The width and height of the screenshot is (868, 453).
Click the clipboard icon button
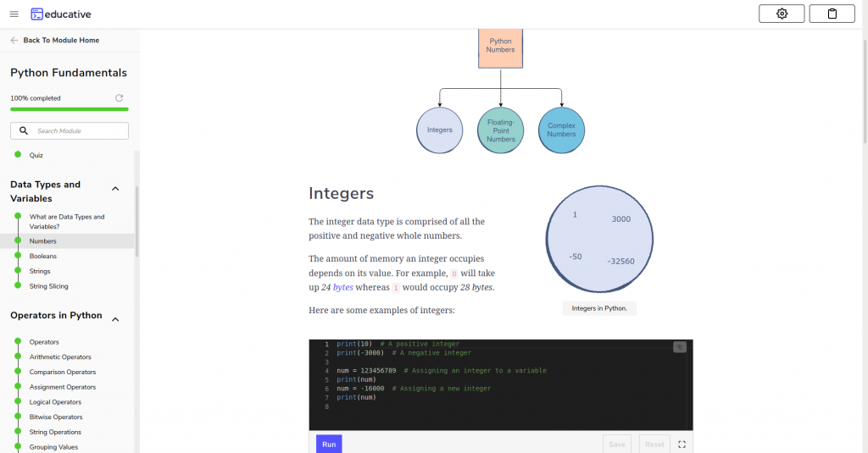click(x=832, y=14)
